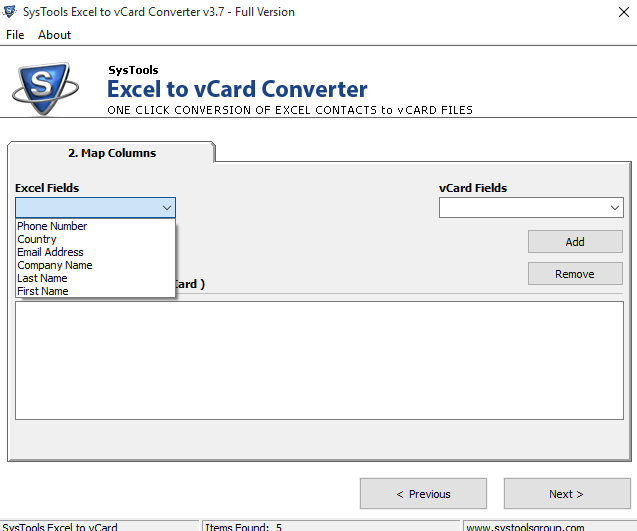Open the About menu
This screenshot has height=531, width=637.
coord(54,35)
